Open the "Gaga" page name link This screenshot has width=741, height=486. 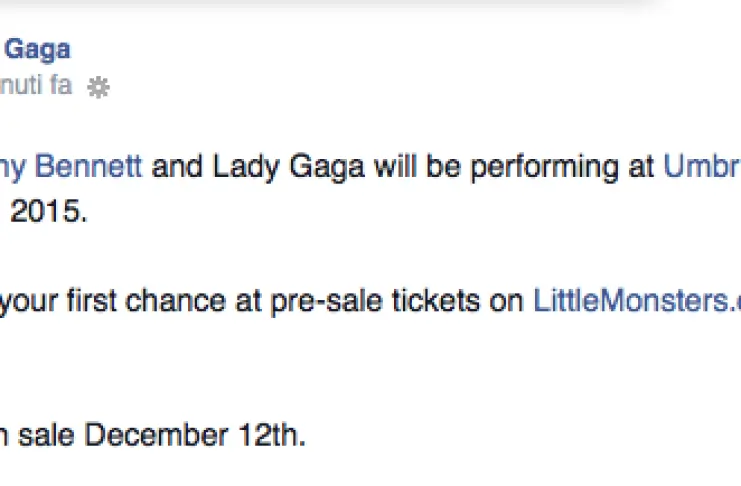tap(39, 48)
